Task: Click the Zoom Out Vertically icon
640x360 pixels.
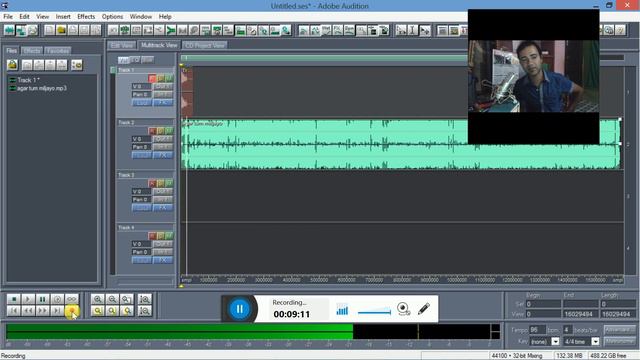Action: 144,311
